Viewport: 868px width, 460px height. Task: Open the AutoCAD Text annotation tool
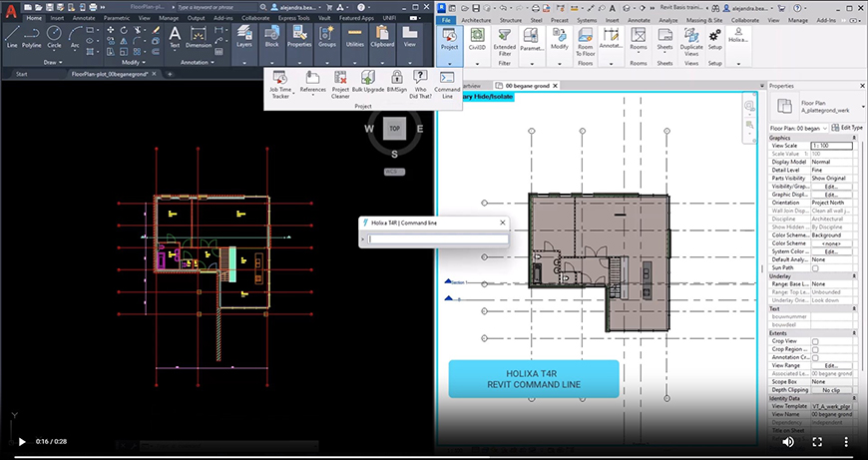(x=175, y=37)
